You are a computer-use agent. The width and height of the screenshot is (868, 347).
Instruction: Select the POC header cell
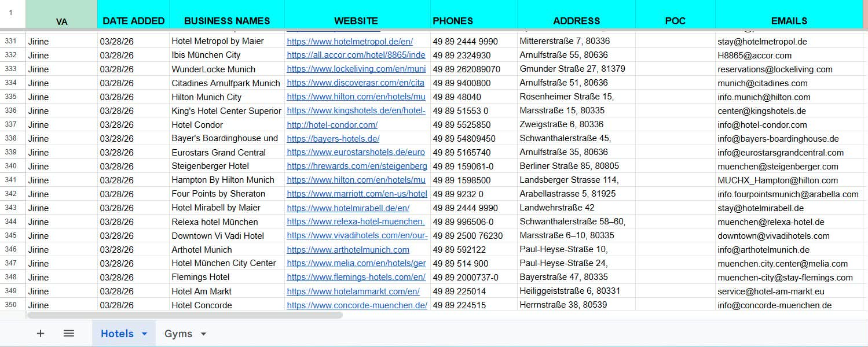coord(675,14)
